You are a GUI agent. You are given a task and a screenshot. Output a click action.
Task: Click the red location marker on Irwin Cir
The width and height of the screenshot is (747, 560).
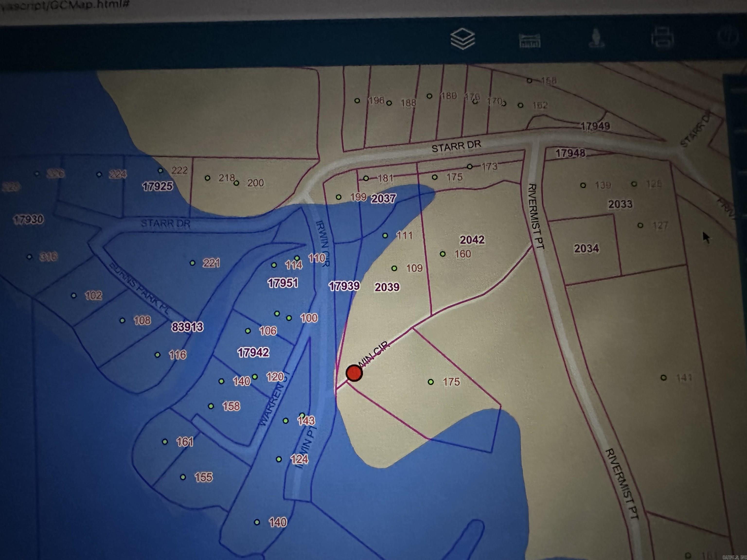(354, 373)
